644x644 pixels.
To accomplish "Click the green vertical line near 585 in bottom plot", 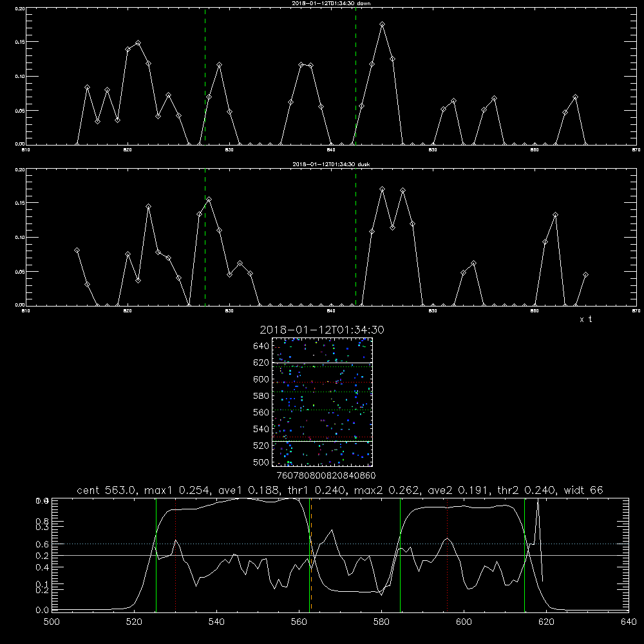I will click(400, 554).
